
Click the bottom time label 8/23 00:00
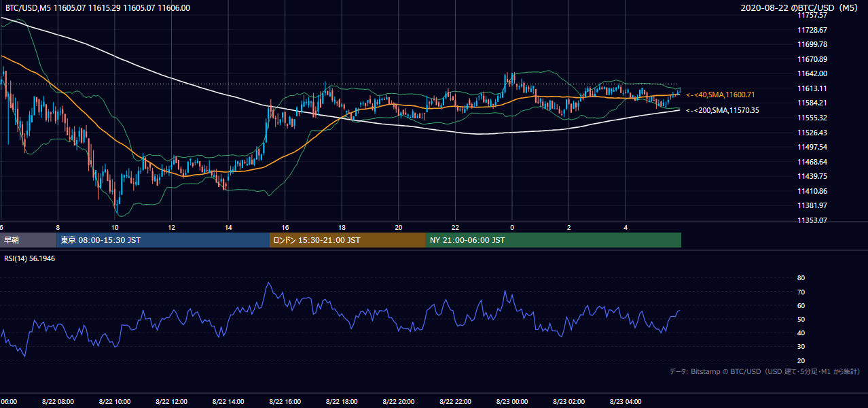[x=511, y=401]
